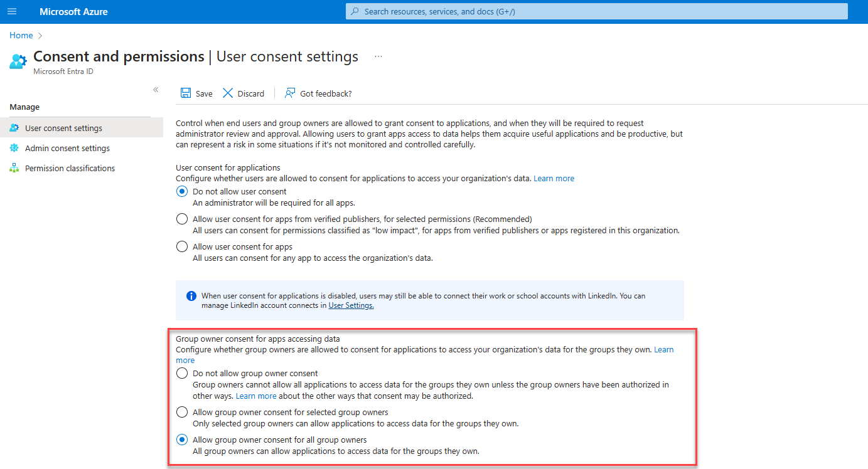Click the Permission classifications hierarchy icon
Viewport: 868px width, 469px height.
pos(14,168)
